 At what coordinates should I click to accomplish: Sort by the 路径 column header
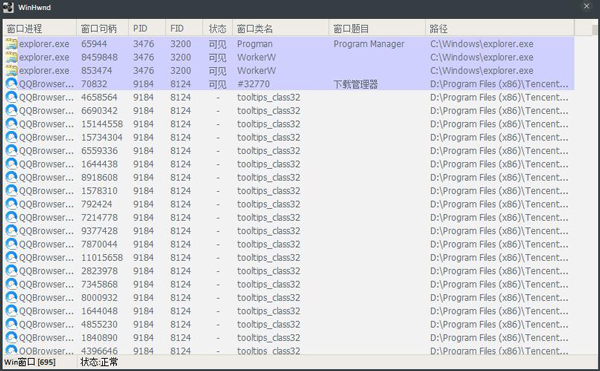point(500,28)
